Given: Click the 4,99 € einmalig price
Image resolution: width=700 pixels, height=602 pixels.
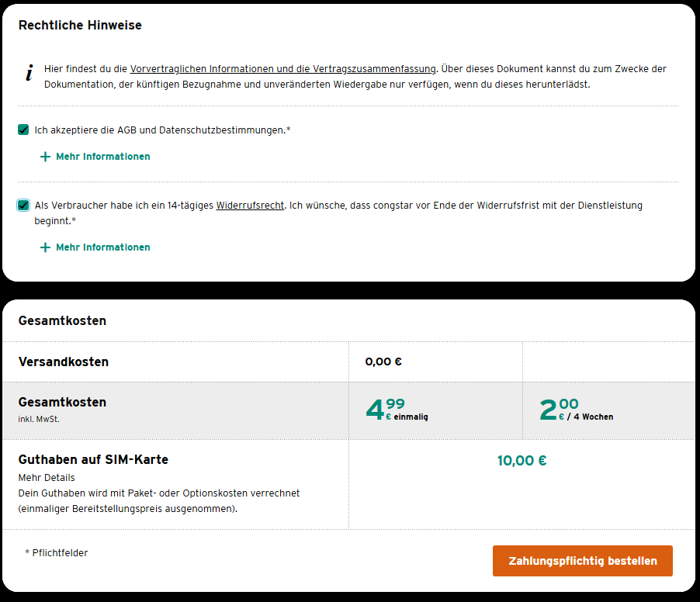Looking at the screenshot, I should pos(397,410).
